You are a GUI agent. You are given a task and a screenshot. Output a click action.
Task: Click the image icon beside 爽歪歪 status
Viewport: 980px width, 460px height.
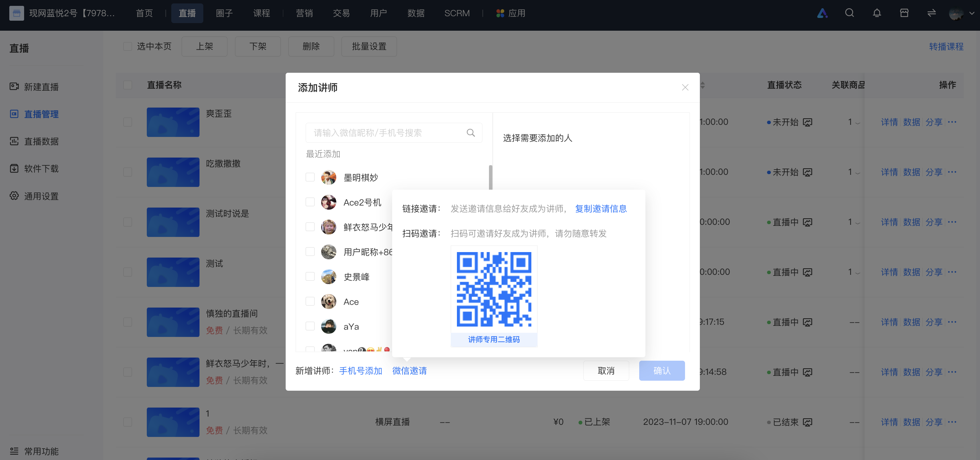pyautogui.click(x=807, y=122)
